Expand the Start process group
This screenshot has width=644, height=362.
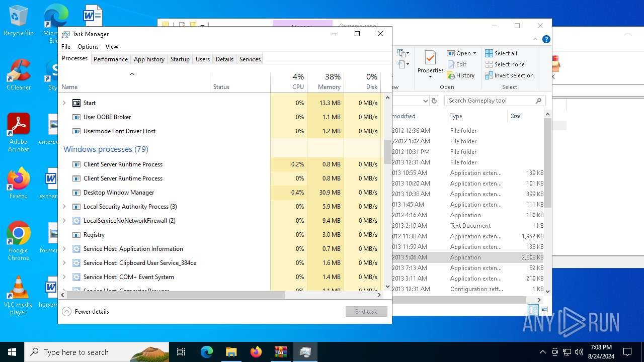point(64,103)
